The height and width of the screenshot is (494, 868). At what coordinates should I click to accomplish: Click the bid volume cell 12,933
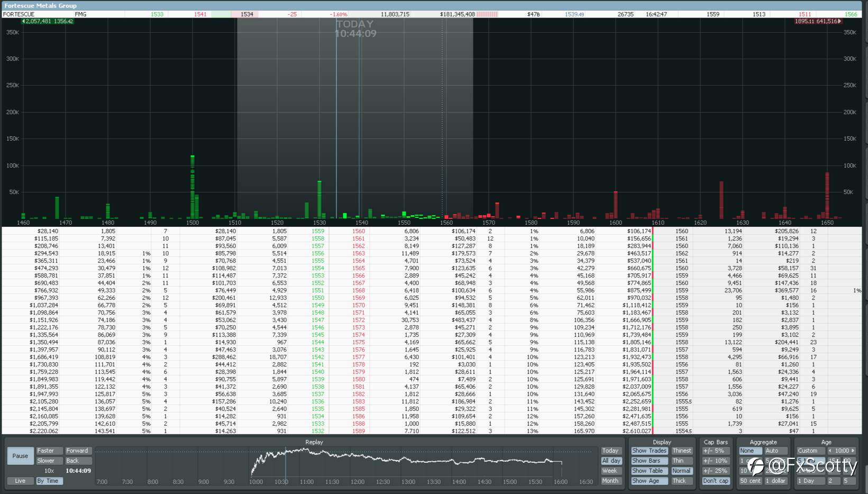pos(278,298)
